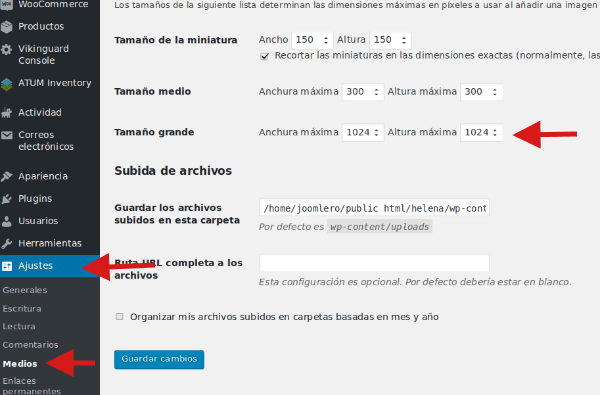Open Escritura settings submenu
Viewport: 600px width, 395px height.
[22, 308]
